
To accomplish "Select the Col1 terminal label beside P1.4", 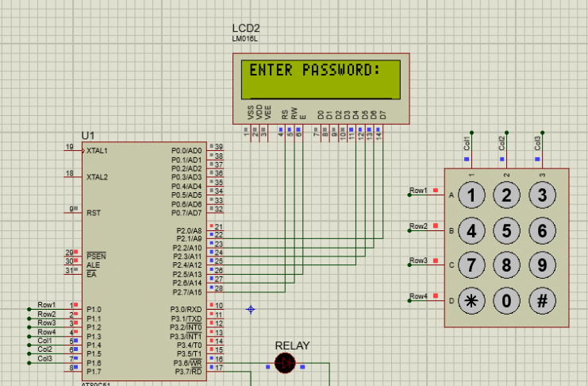I will coord(44,341).
